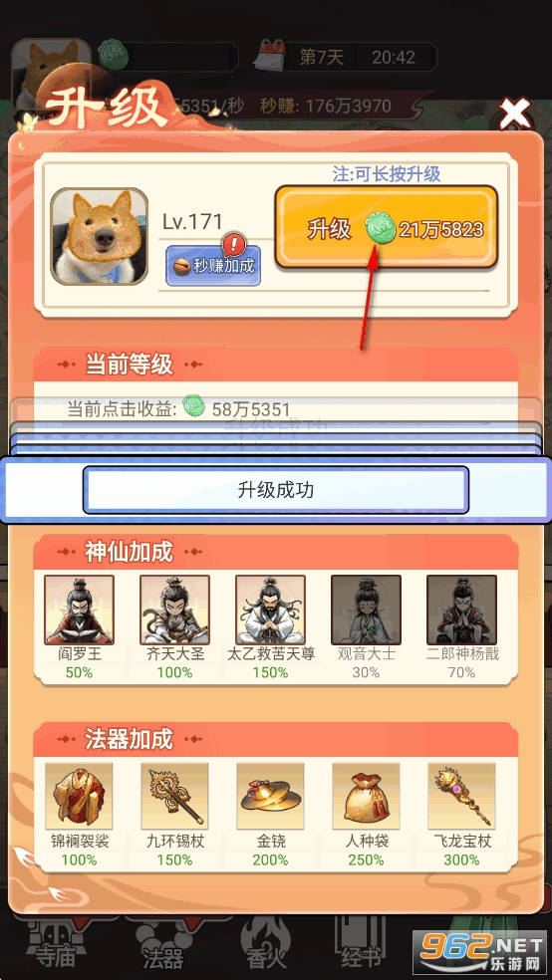Select the 锦襕袈裟 robe artifact
The width and height of the screenshot is (552, 980).
pos(80,796)
